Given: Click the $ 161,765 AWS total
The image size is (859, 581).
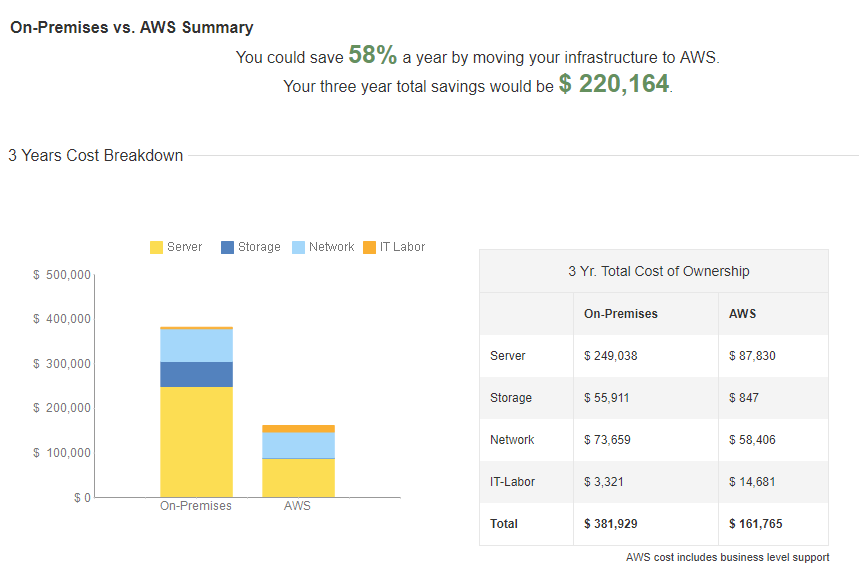Looking at the screenshot, I should pyautogui.click(x=755, y=524).
